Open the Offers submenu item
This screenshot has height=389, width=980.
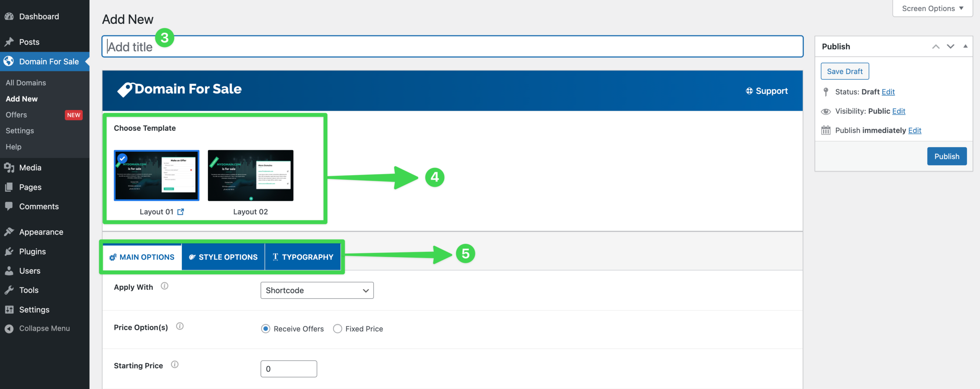[x=16, y=115]
